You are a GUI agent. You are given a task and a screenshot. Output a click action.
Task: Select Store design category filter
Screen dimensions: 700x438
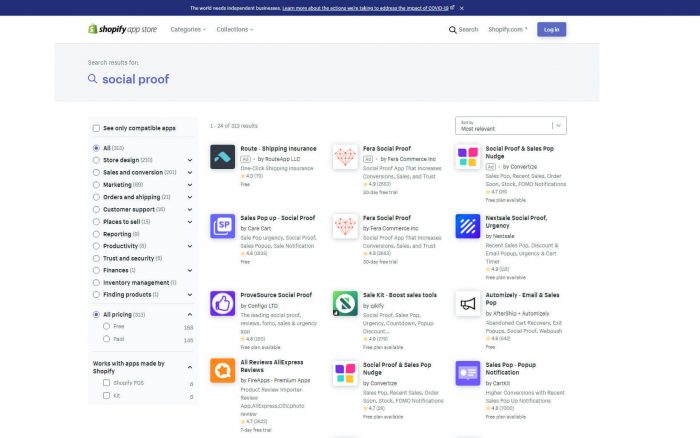click(x=96, y=160)
